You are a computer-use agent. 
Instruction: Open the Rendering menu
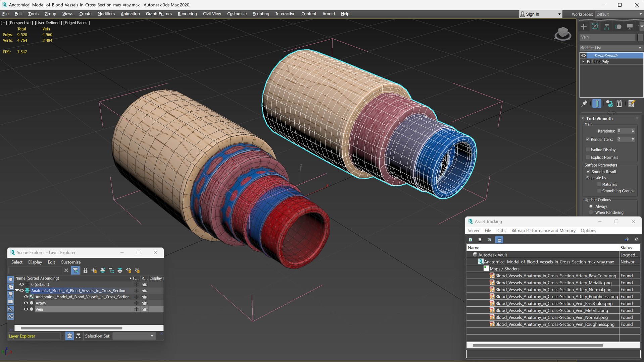pos(187,14)
